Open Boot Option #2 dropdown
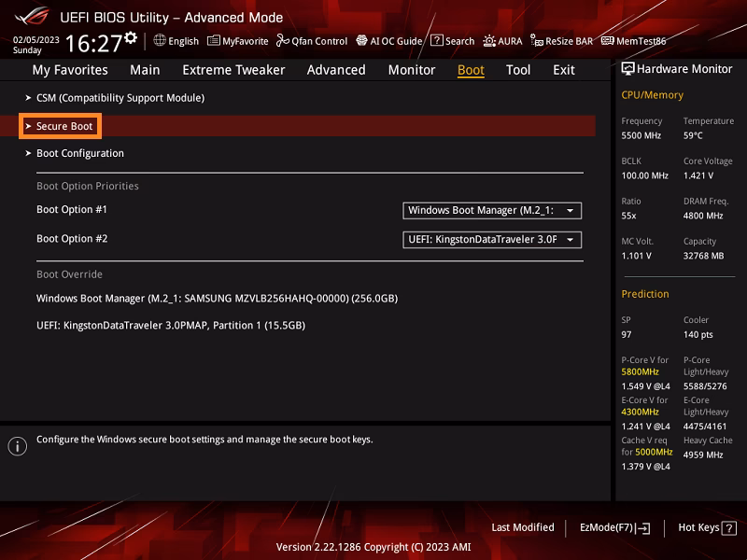This screenshot has height=560, width=747. click(x=492, y=240)
